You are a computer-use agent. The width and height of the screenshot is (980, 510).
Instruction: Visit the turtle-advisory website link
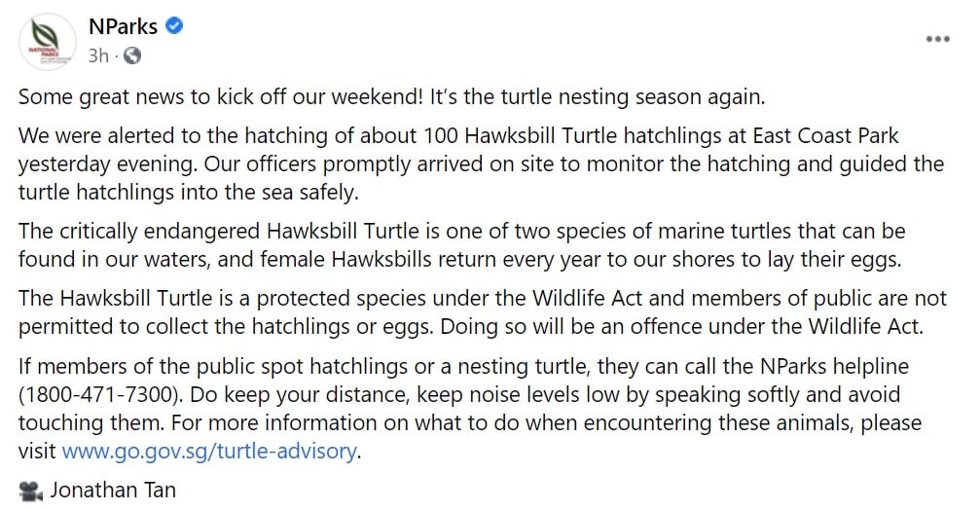209,452
